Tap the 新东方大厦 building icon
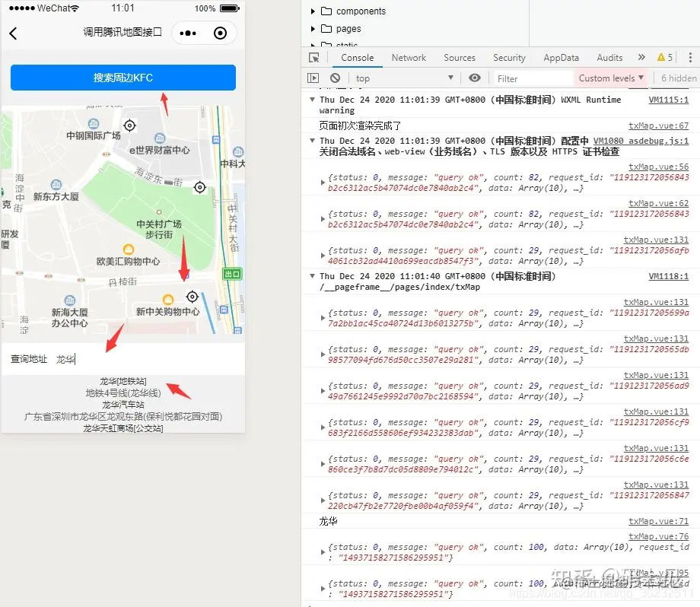 (56, 184)
